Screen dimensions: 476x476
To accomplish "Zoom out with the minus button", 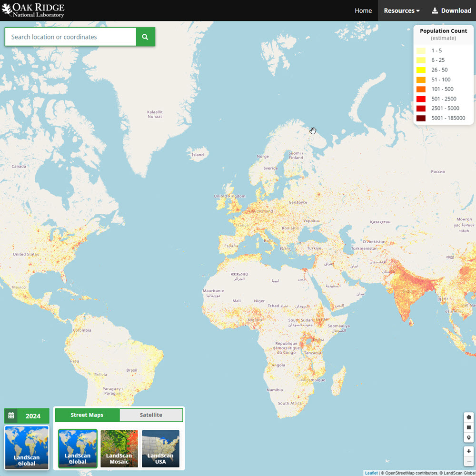I will (469, 461).
